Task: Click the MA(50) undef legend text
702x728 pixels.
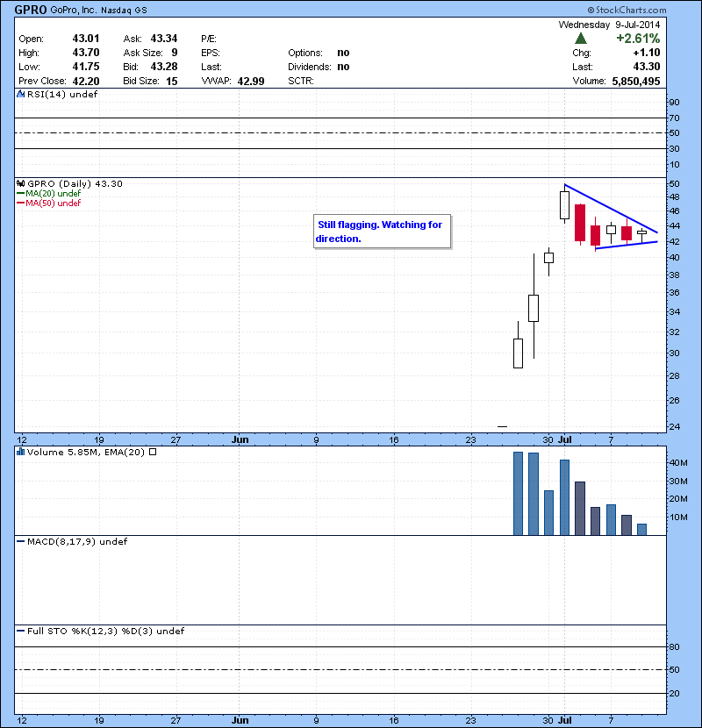Action: tap(53, 203)
